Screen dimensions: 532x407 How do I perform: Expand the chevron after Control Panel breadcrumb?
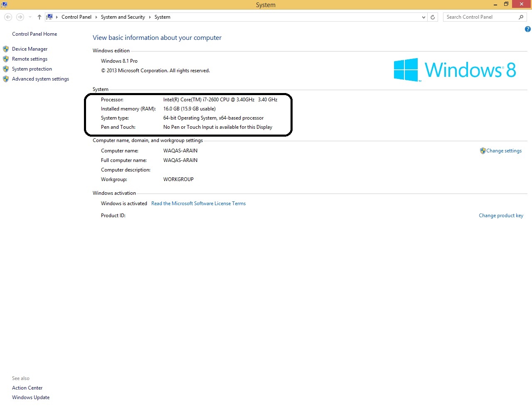pos(96,17)
